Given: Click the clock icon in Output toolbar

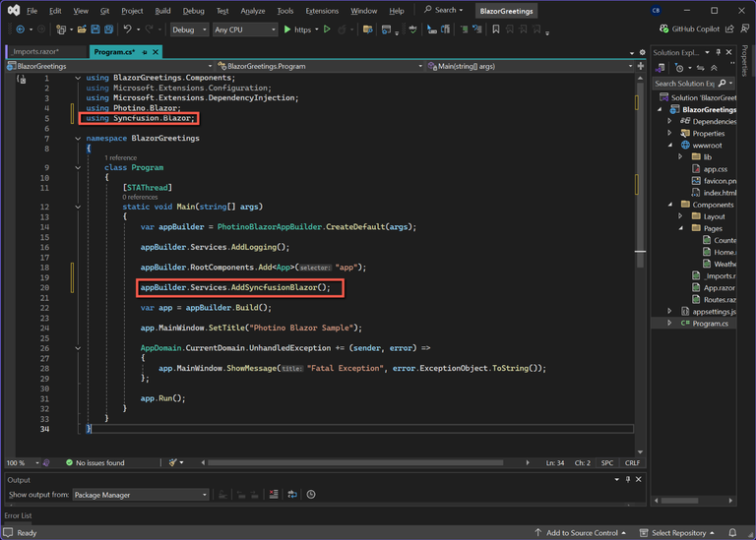Looking at the screenshot, I should point(311,495).
